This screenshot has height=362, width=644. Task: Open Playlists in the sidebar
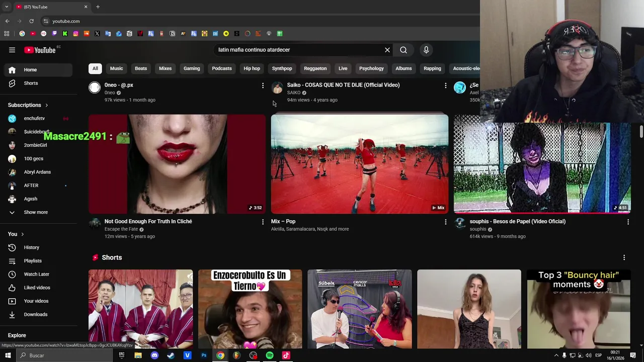point(38,260)
